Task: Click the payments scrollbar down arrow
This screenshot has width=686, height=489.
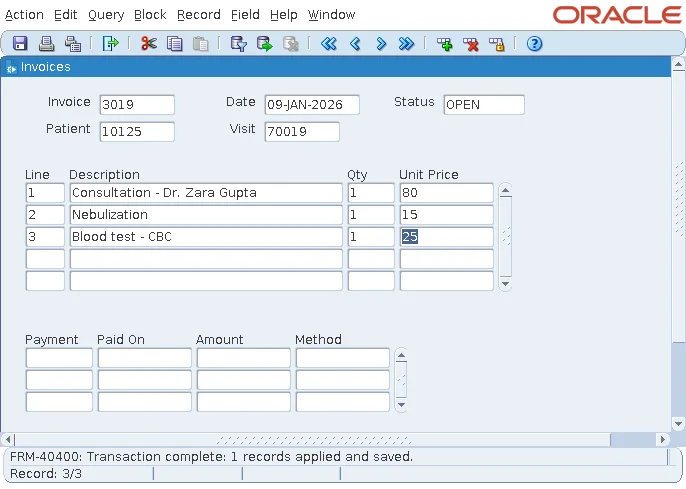Action: tap(401, 405)
